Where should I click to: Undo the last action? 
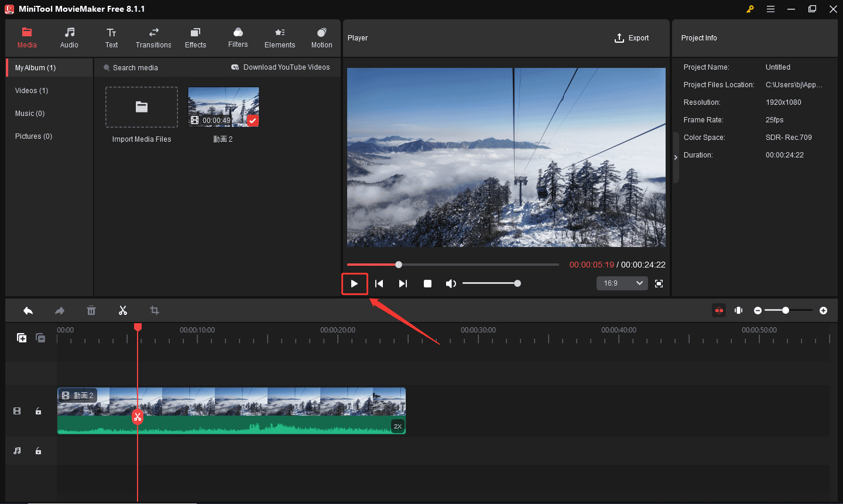coord(28,311)
